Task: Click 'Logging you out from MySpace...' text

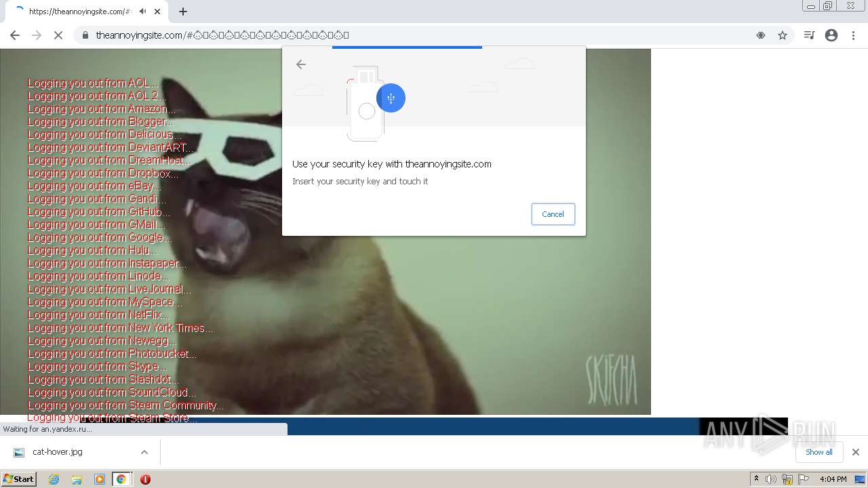Action: click(x=105, y=302)
